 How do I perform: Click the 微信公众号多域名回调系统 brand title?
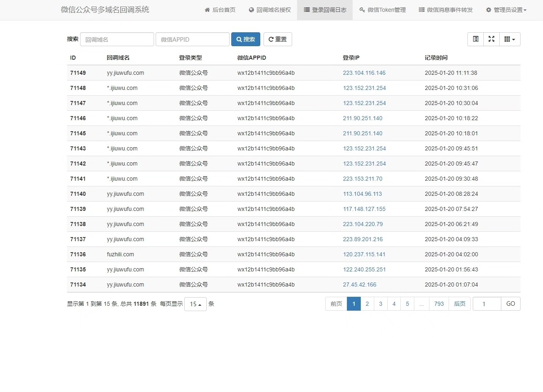(105, 10)
